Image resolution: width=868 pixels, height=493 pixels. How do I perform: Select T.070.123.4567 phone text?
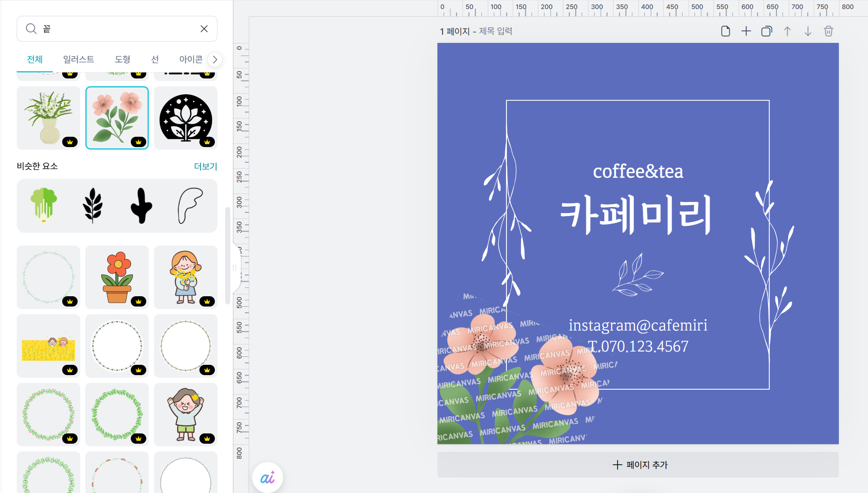point(638,346)
